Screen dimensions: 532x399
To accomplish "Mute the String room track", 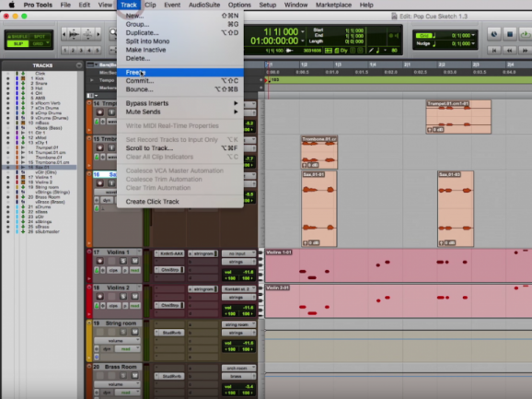I will (x=134, y=332).
